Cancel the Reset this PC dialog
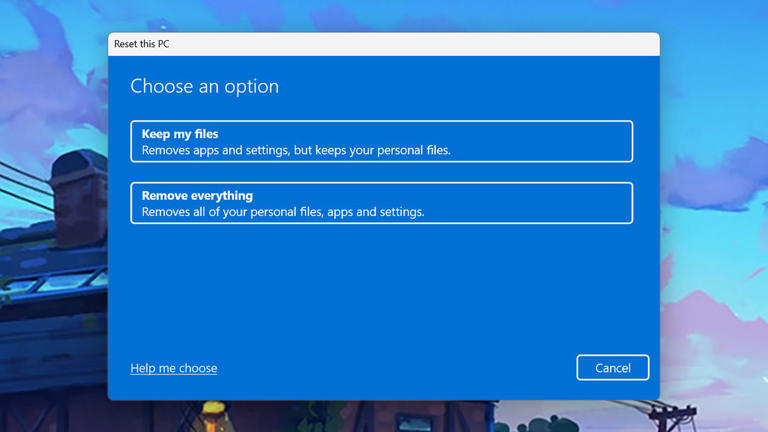 pos(613,367)
